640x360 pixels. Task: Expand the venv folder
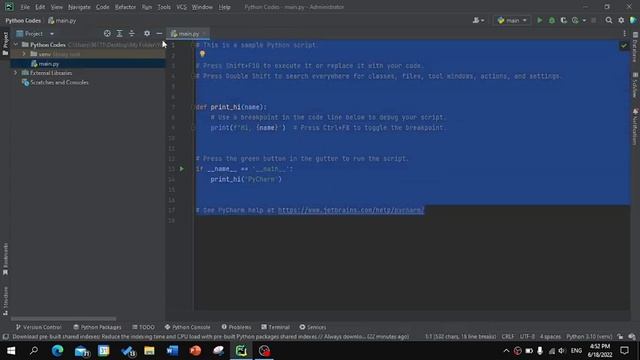tap(24, 54)
